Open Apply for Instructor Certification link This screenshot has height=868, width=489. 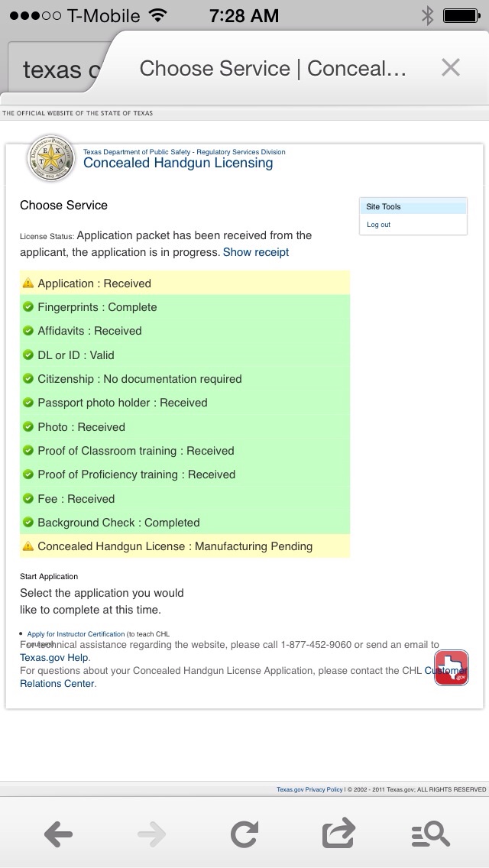pyautogui.click(x=76, y=634)
